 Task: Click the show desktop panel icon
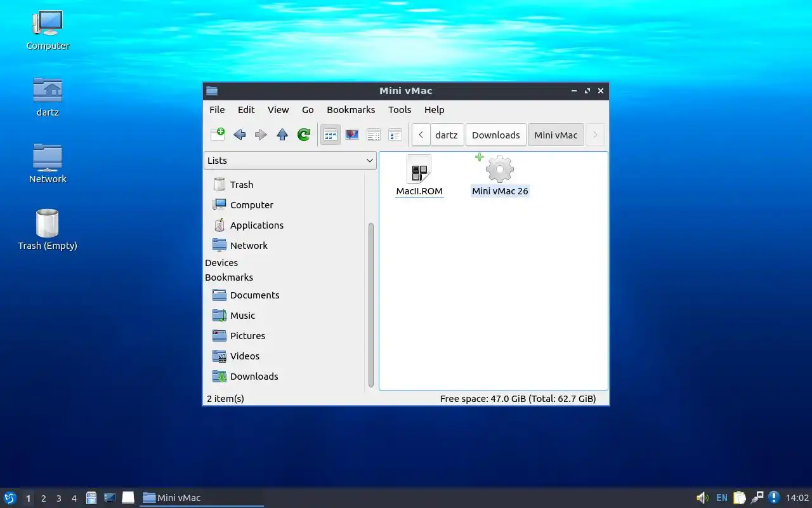[x=128, y=498]
